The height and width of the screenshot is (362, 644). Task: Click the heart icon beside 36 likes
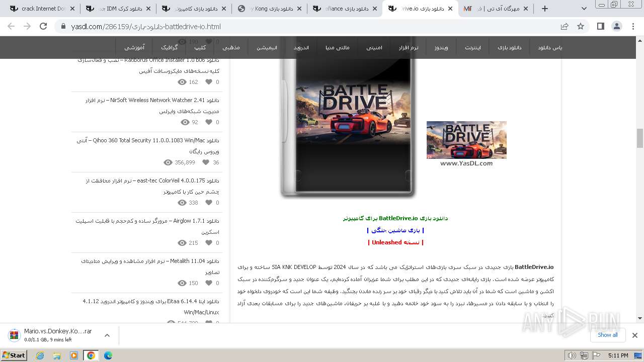coord(206,162)
